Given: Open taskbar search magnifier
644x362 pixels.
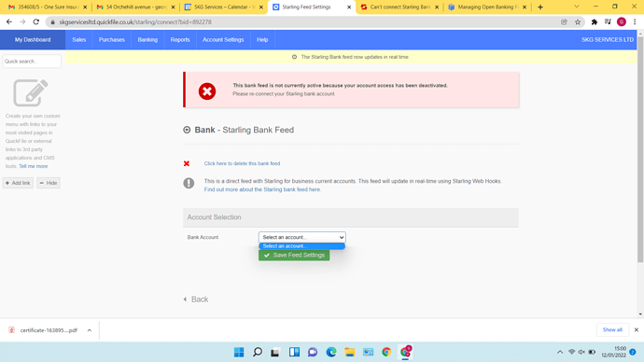Looking at the screenshot, I should (258, 352).
